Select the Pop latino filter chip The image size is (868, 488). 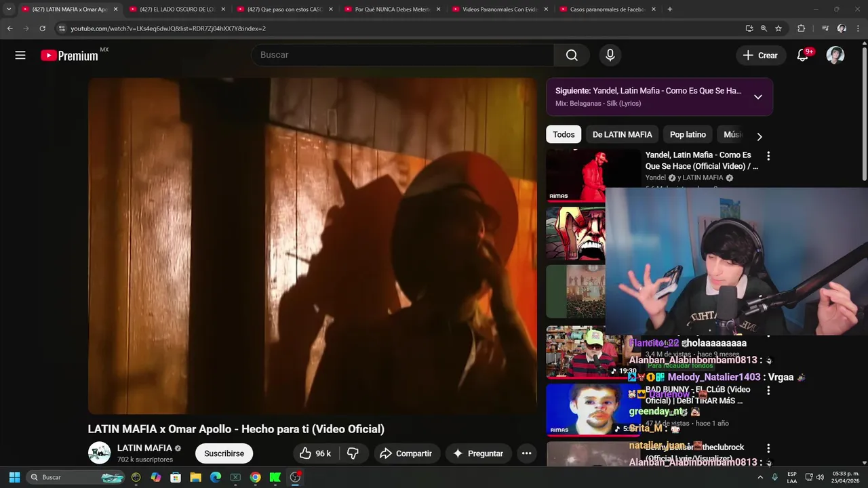tap(688, 135)
